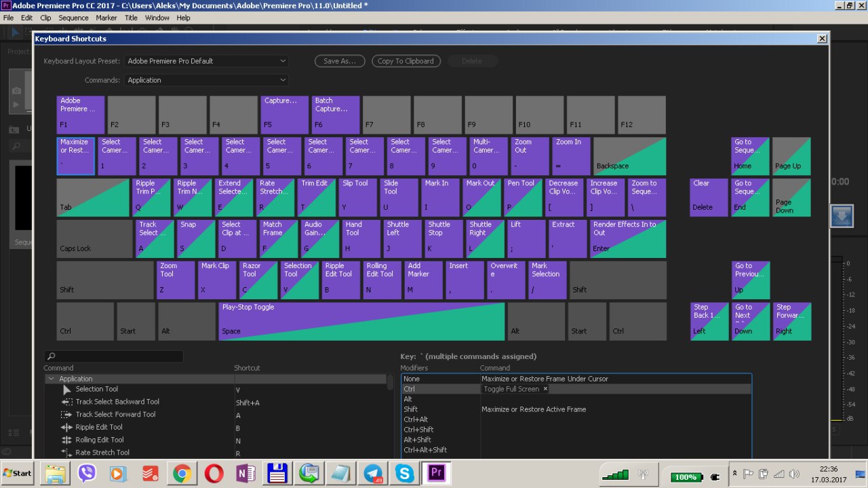Open the Commands dropdown
Screen dimensions: 868x488
coord(207,80)
